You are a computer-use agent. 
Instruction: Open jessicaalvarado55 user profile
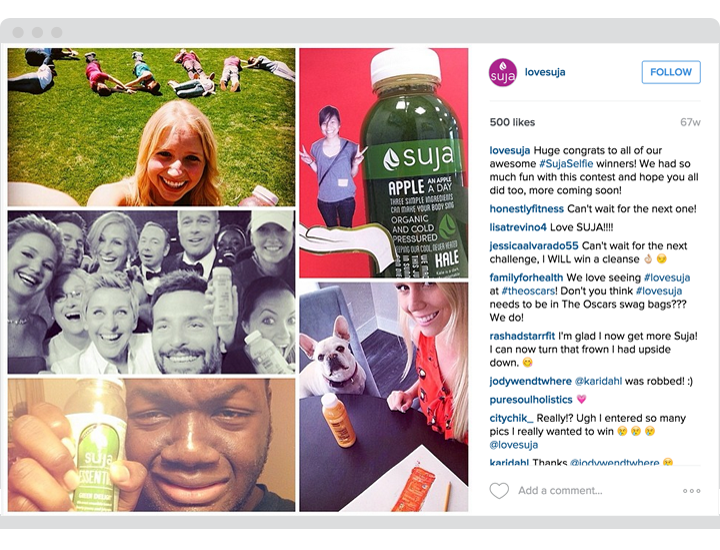pyautogui.click(x=534, y=246)
